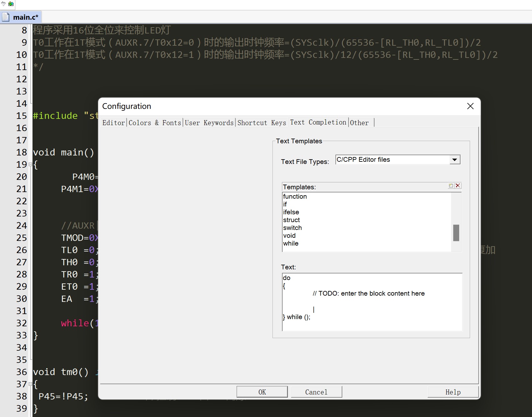Select the Text Completion tab
532x417 pixels.
[x=318, y=122]
